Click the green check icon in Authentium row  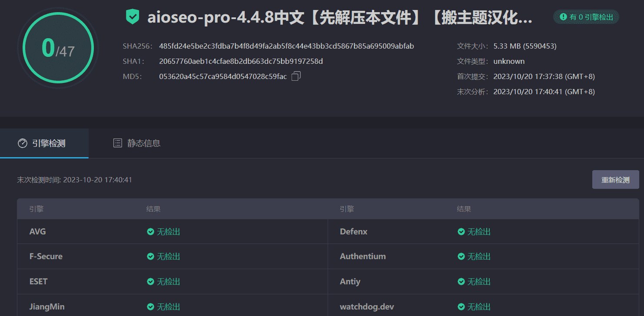click(x=461, y=257)
